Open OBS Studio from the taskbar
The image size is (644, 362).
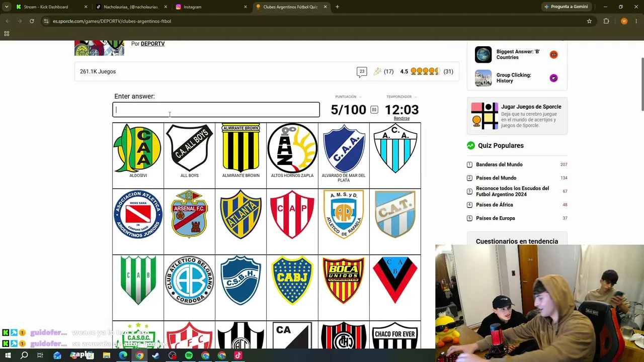(173, 355)
